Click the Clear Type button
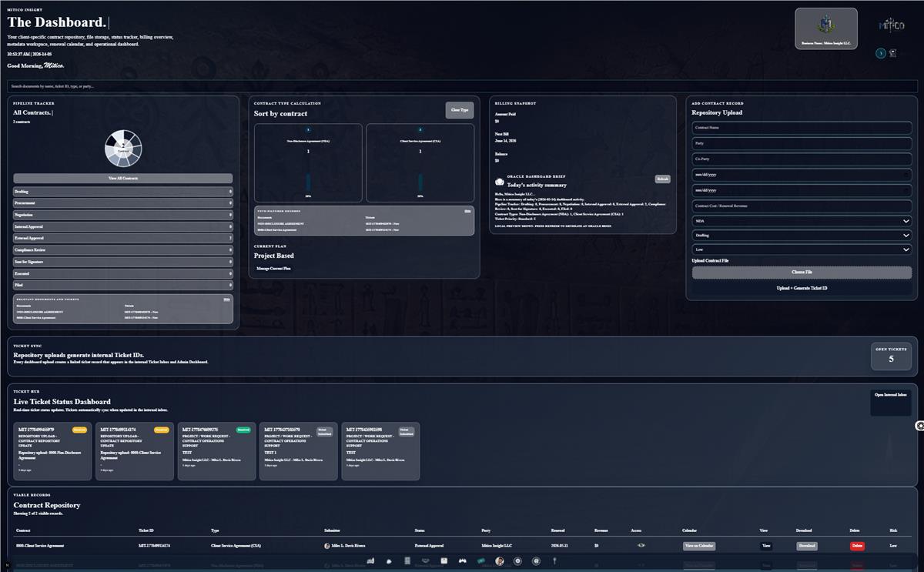 460,110
